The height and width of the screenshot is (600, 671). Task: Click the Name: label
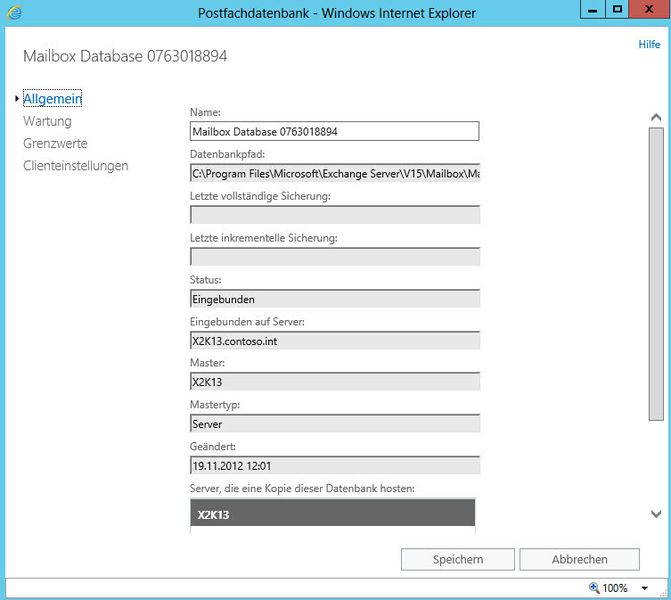[x=205, y=112]
